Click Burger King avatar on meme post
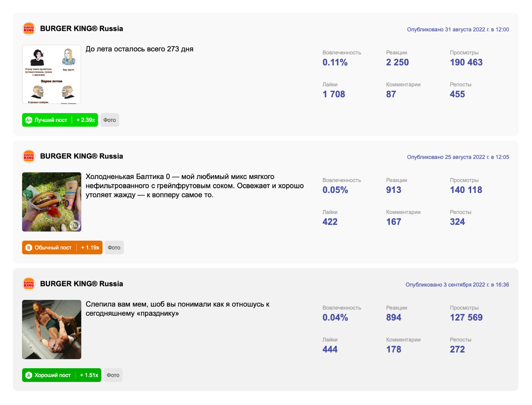Image resolution: width=532 pixels, height=405 pixels. [29, 284]
